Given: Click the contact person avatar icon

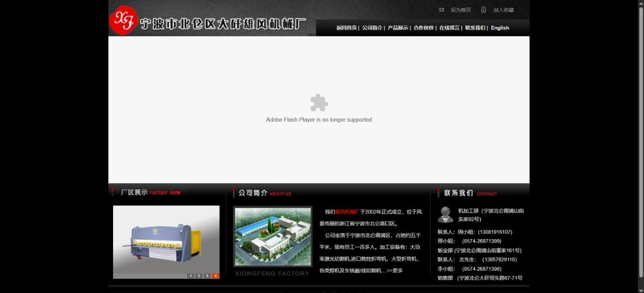Looking at the screenshot, I should pyautogui.click(x=446, y=214).
